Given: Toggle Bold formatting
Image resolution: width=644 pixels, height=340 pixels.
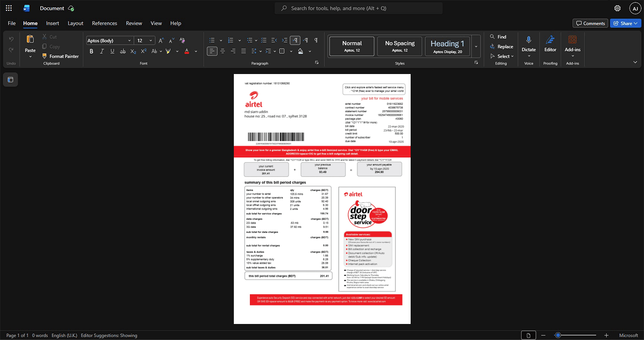Looking at the screenshot, I should 91,51.
